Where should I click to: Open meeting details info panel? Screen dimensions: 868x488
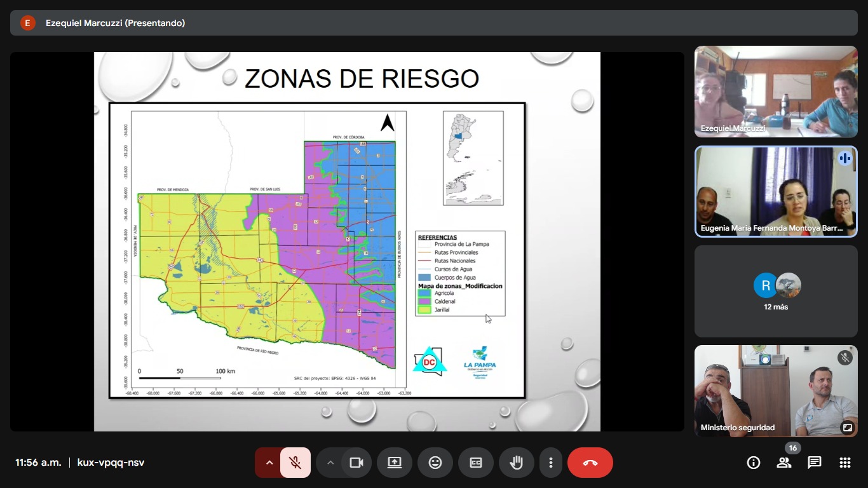point(754,463)
